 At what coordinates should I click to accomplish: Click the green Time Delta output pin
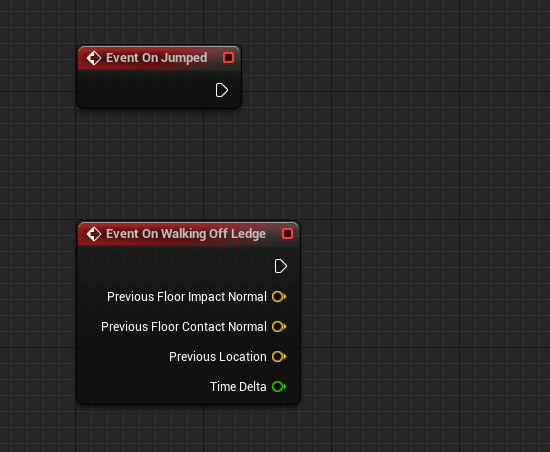[279, 387]
